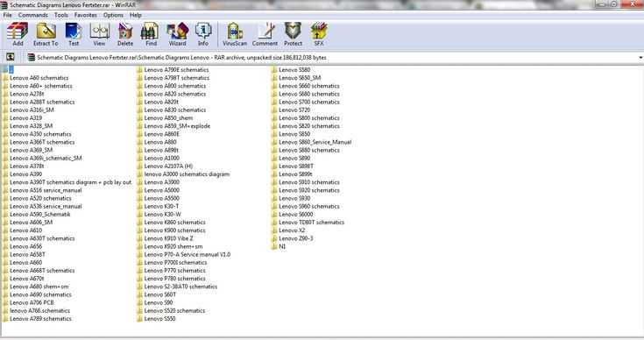
Task: Select 'lenovo A766.schematics' folder
Action: [x=36, y=310]
